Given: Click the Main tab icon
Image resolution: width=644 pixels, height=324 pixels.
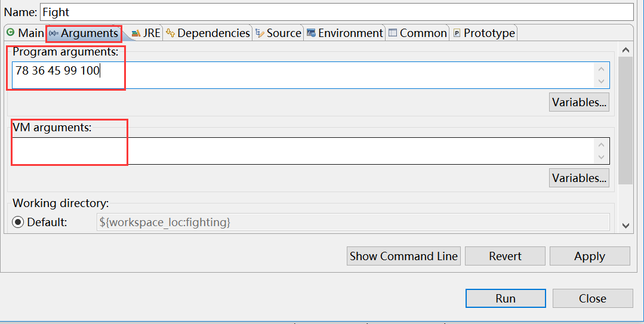Looking at the screenshot, I should click(10, 33).
